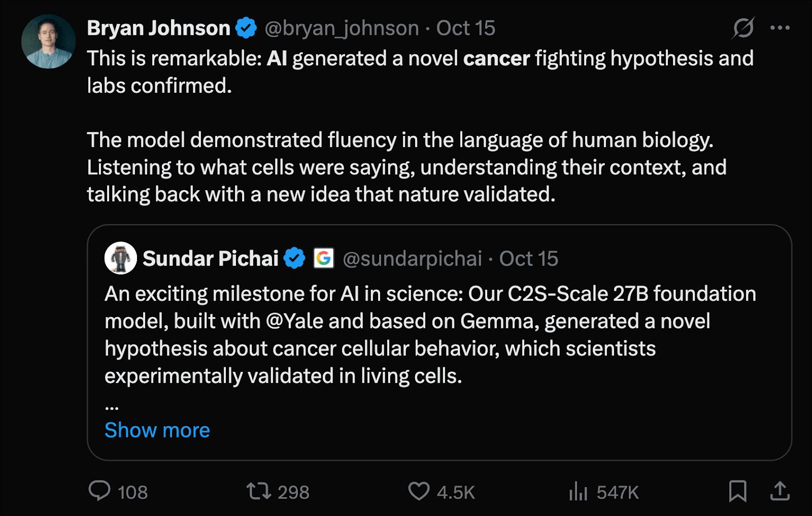
Task: Expand quoted post with Show more
Action: pos(157,430)
